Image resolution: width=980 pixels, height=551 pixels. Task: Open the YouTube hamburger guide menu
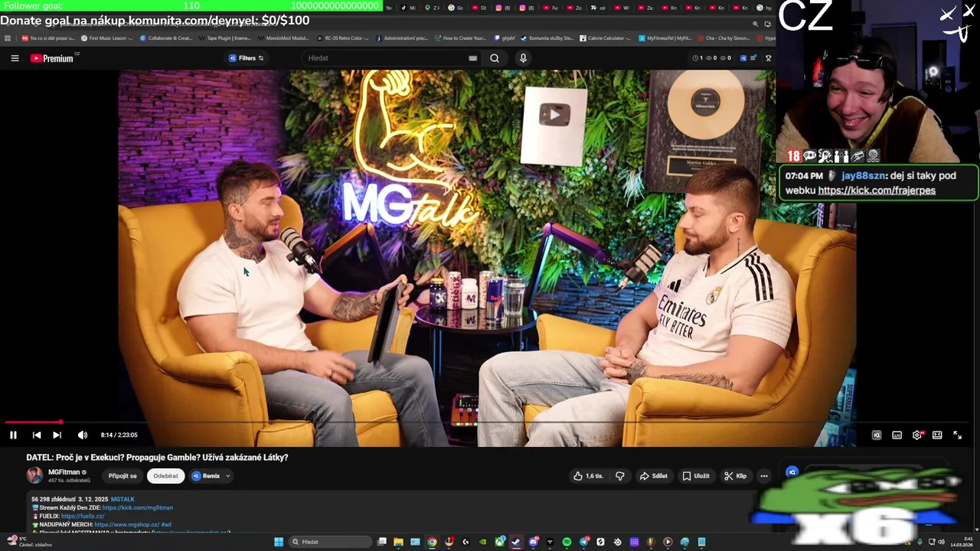15,58
